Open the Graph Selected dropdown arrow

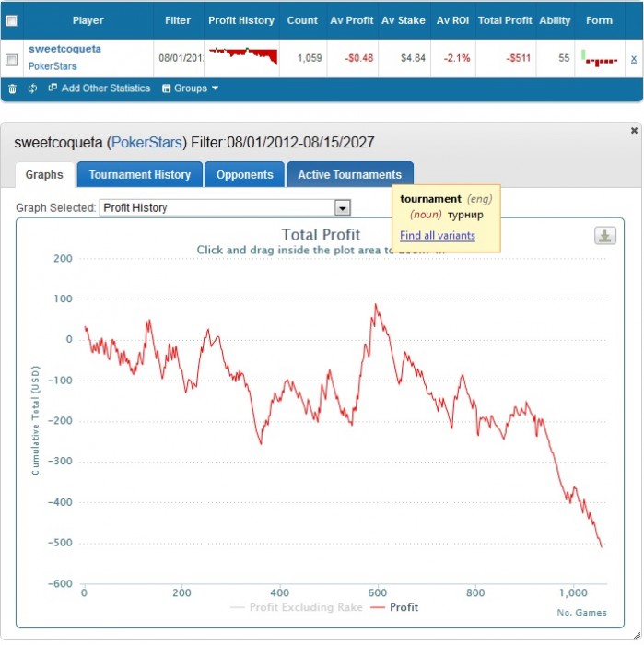[x=342, y=208]
